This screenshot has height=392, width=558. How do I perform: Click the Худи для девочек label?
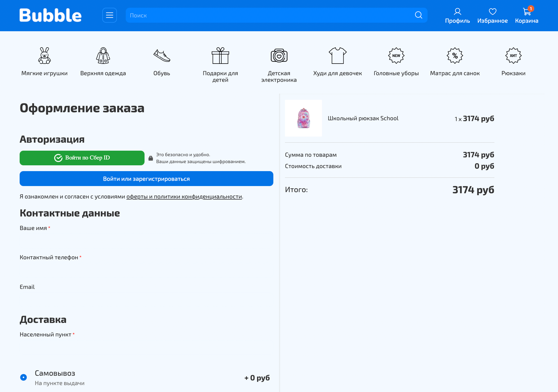337,73
